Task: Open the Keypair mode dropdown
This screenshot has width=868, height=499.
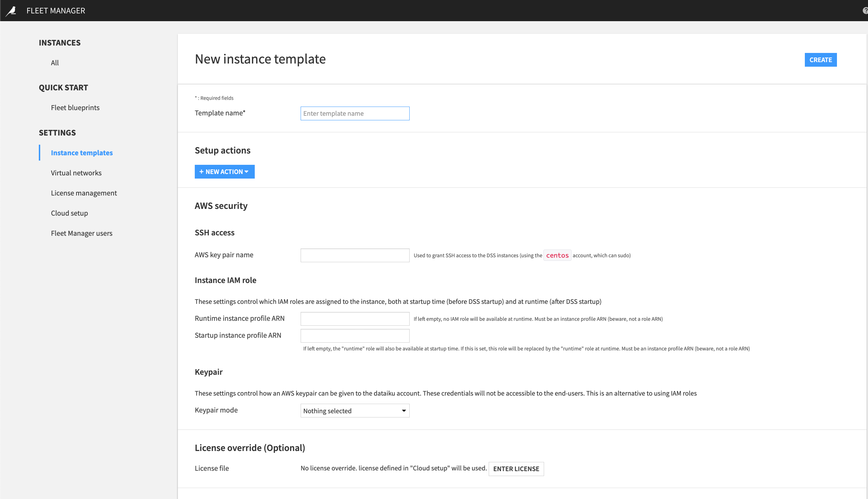Action: [x=354, y=410]
